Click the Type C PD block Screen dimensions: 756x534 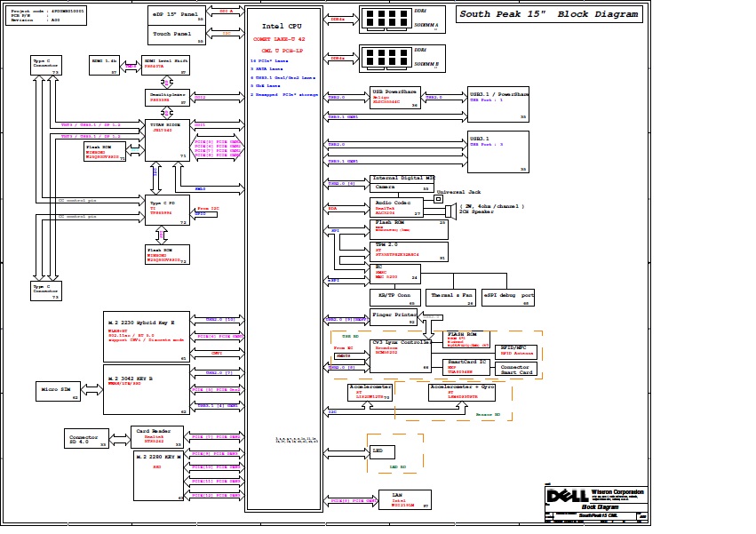[x=167, y=210]
